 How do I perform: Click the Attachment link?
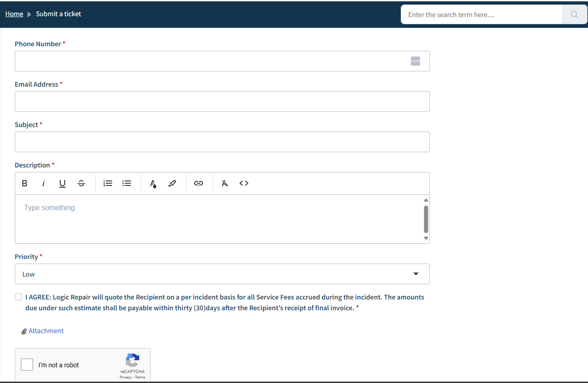[46, 331]
